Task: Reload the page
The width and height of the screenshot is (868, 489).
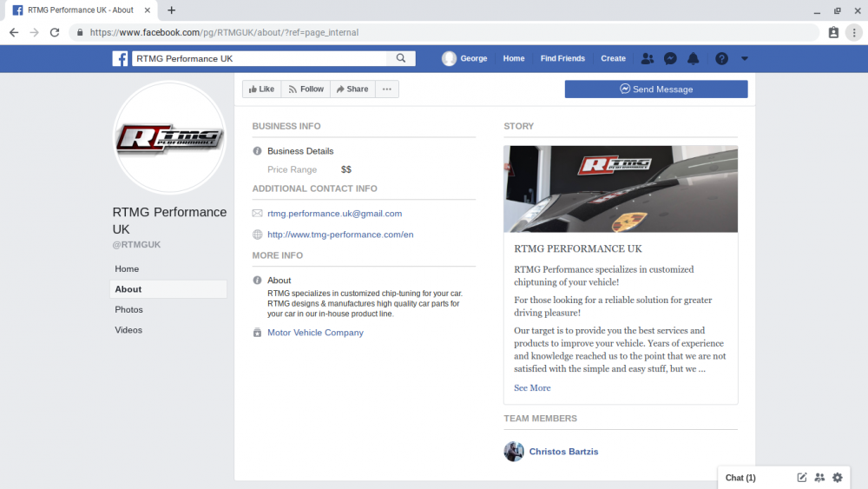Action: pos(54,32)
